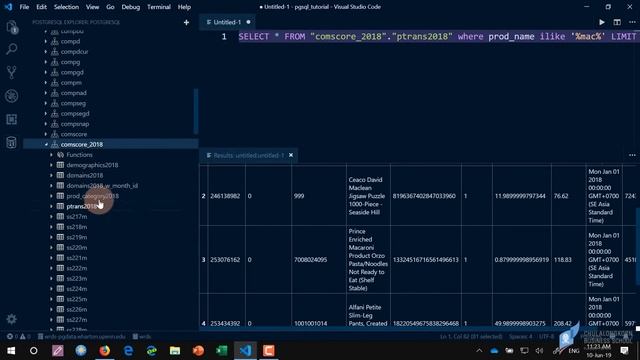Close the Results untitled-1 tab
The height and width of the screenshot is (360, 640).
tap(291, 155)
